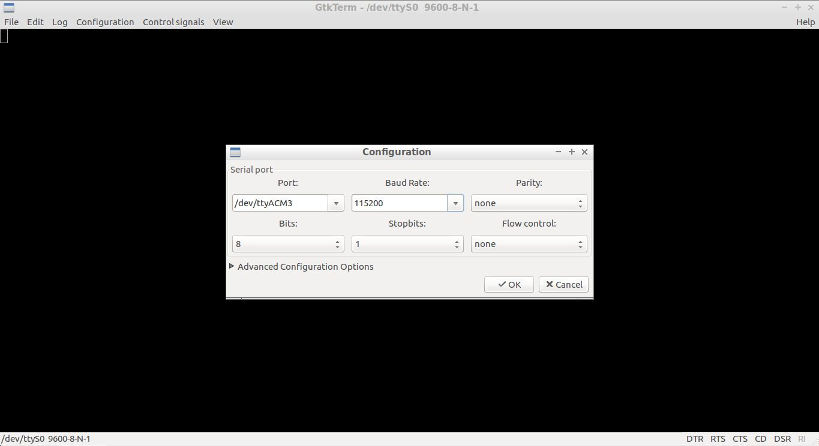This screenshot has width=819, height=446.
Task: Expand Advanced Configuration Options
Action: pos(301,267)
